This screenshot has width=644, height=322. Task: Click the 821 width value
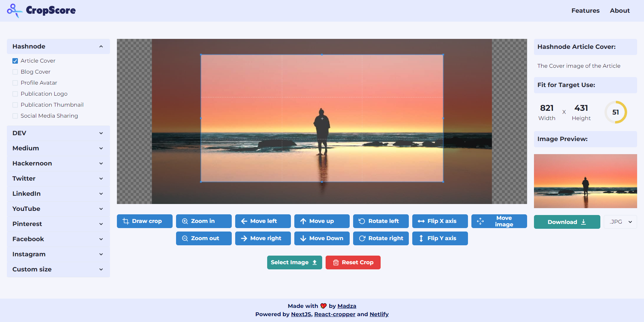(547, 108)
